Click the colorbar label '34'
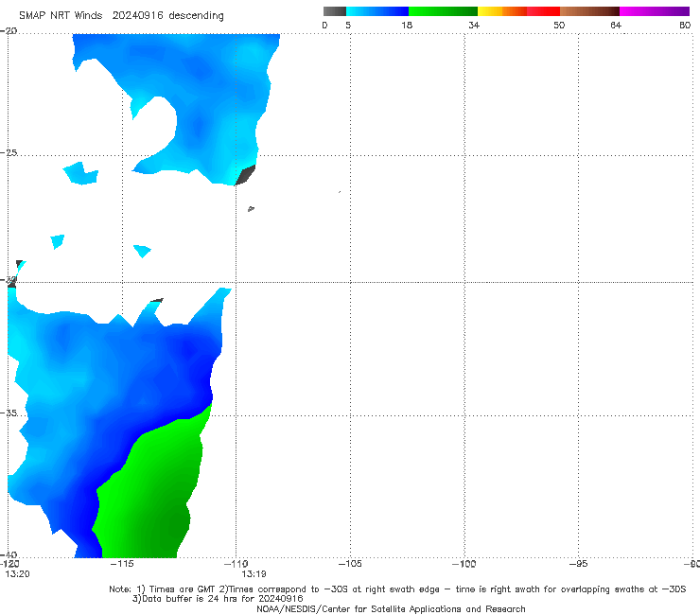700x615 pixels. tap(474, 25)
